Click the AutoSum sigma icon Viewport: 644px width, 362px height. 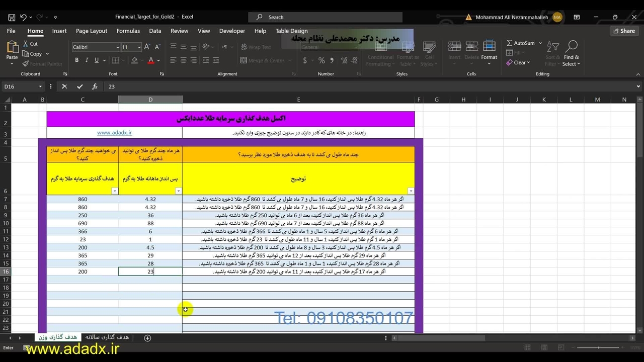click(x=510, y=43)
